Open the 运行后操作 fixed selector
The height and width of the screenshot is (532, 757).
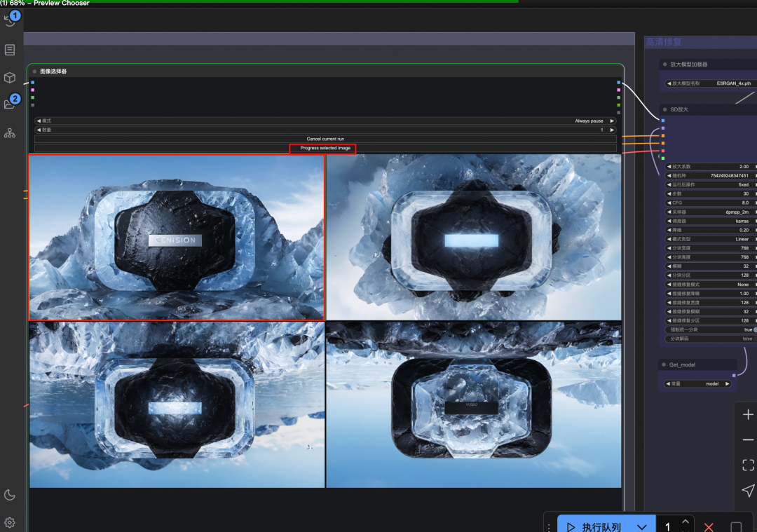point(711,184)
